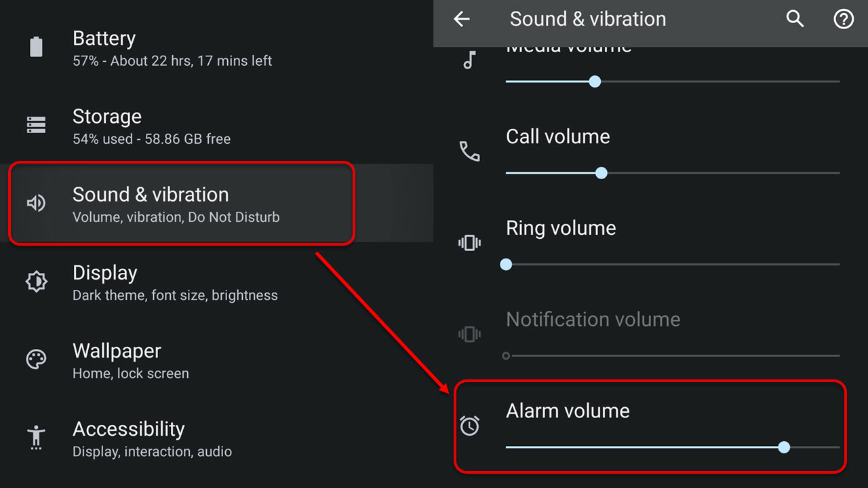The height and width of the screenshot is (488, 868).
Task: Go back using the arrow in the header
Action: (x=462, y=19)
